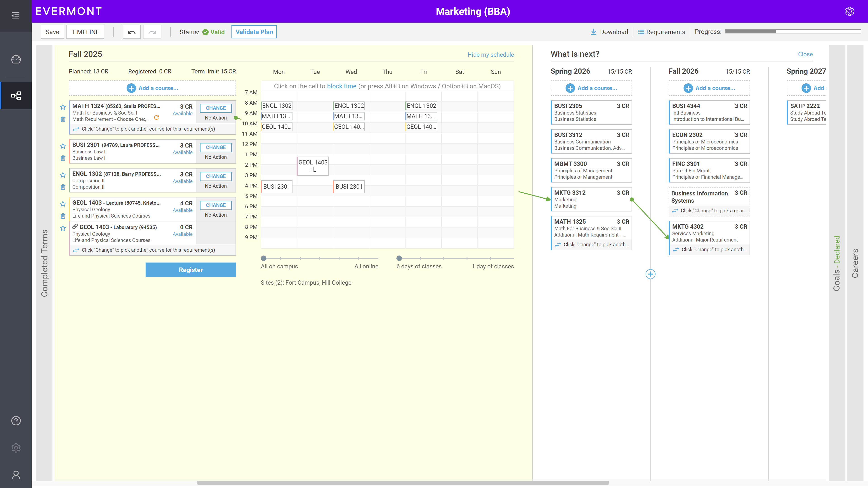This screenshot has height=488, width=868.
Task: Favorite the MATH 1324 course star
Action: pyautogui.click(x=63, y=107)
